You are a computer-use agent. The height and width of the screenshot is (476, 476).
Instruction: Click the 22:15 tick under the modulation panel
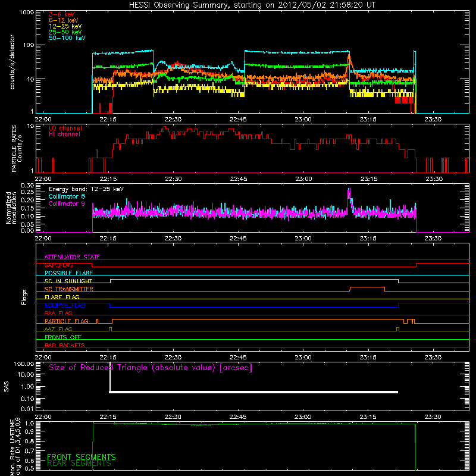(x=108, y=239)
